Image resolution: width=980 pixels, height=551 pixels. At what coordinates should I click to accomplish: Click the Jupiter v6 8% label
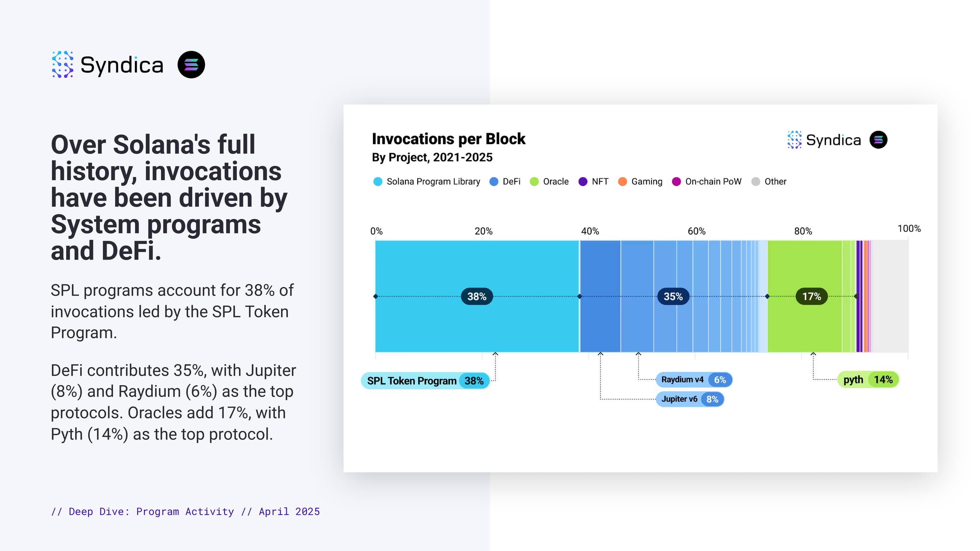[690, 399]
